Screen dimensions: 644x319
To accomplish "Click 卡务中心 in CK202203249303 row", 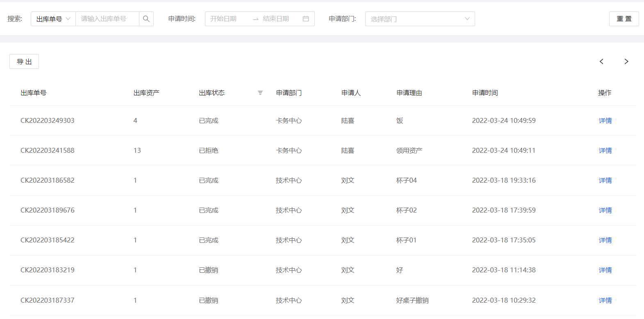I will tap(289, 120).
